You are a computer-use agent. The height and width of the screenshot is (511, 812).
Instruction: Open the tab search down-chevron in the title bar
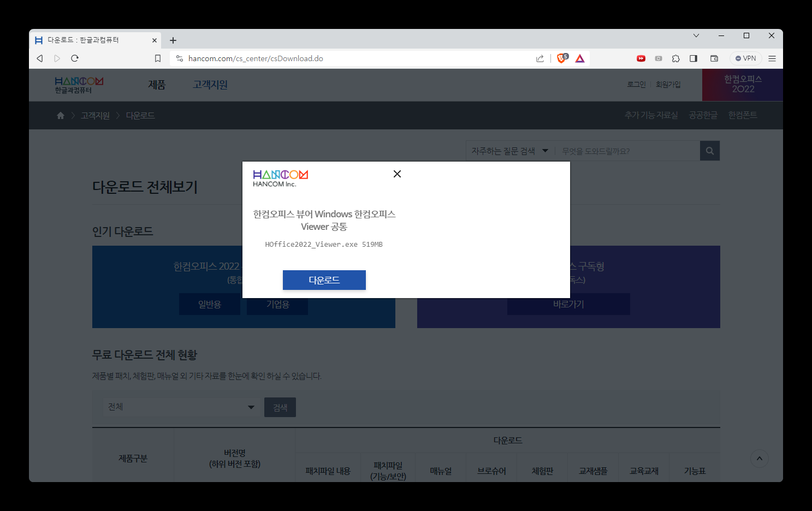(x=696, y=35)
